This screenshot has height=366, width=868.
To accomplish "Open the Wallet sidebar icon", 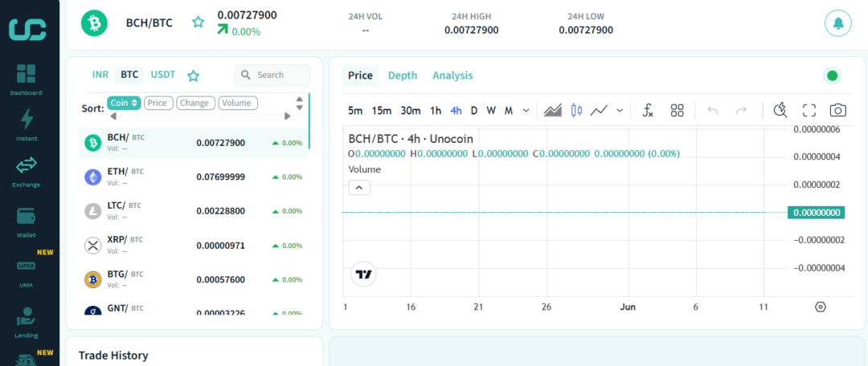I will [26, 216].
